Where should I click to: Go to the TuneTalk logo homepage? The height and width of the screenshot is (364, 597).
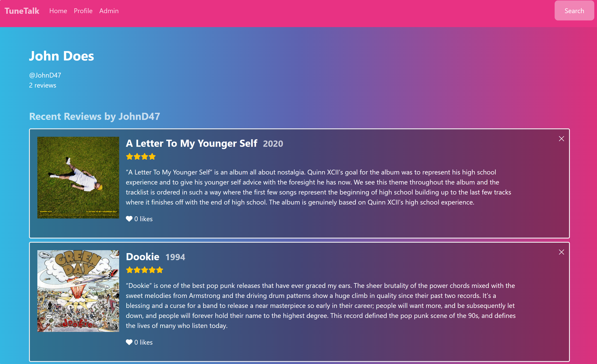[x=22, y=11]
